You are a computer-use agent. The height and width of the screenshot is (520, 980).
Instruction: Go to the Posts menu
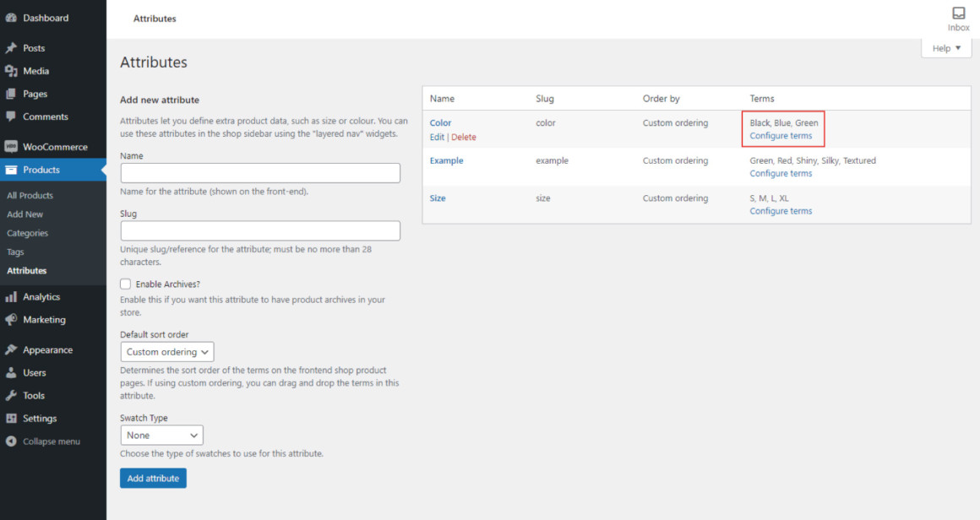(x=34, y=47)
